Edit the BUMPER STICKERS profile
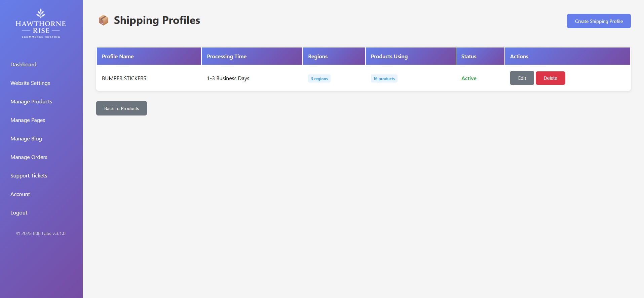The height and width of the screenshot is (298, 644). point(522,78)
